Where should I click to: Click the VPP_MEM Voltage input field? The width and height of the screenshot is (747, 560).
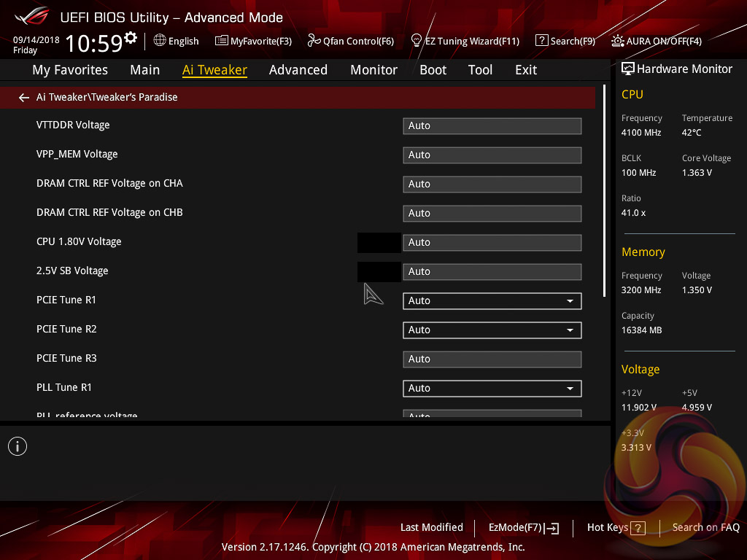click(492, 155)
